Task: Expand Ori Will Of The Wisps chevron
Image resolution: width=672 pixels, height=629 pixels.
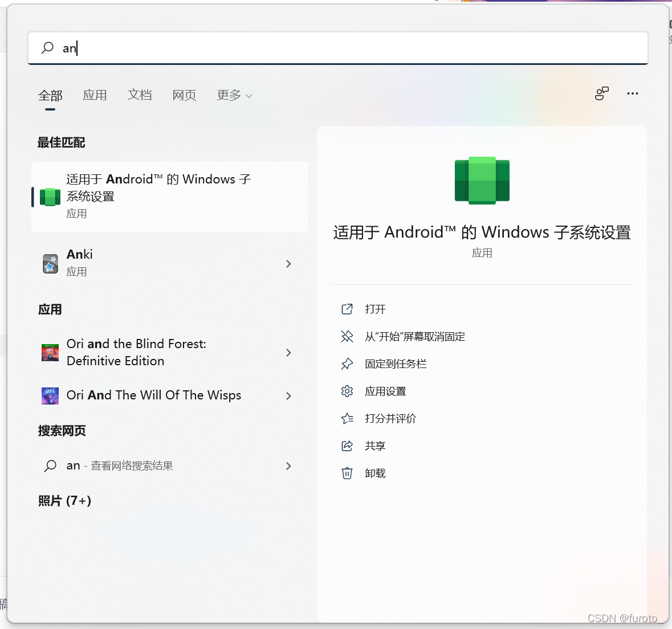Action: click(288, 396)
